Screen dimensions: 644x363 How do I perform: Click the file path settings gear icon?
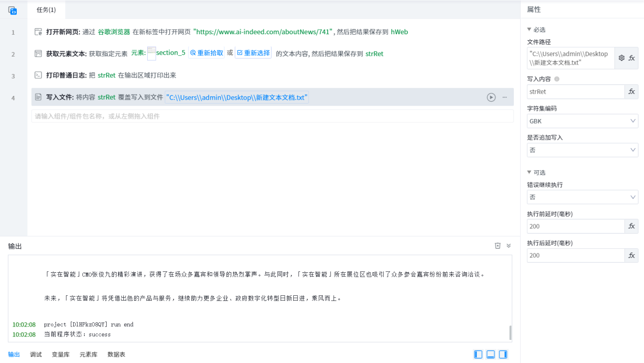pyautogui.click(x=622, y=58)
